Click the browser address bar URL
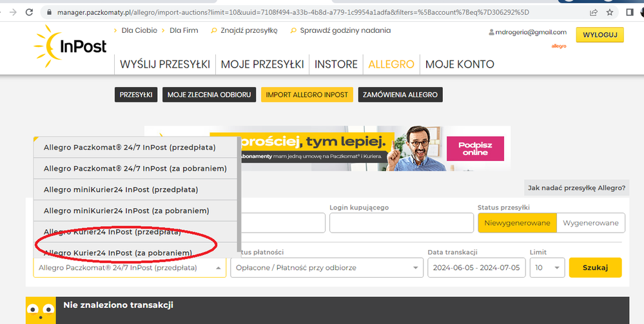 point(293,12)
